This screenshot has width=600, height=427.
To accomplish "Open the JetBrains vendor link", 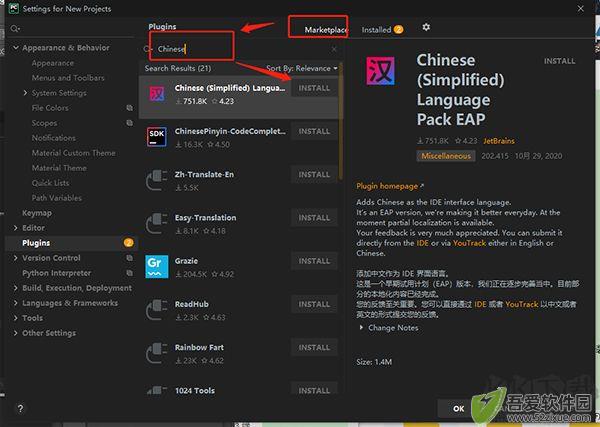I will click(x=499, y=141).
